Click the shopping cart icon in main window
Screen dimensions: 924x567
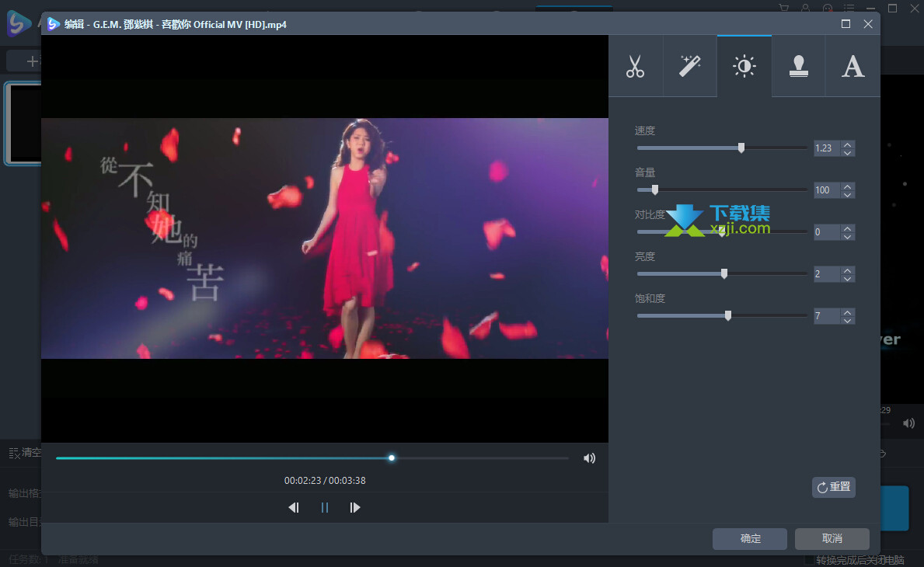tap(784, 8)
